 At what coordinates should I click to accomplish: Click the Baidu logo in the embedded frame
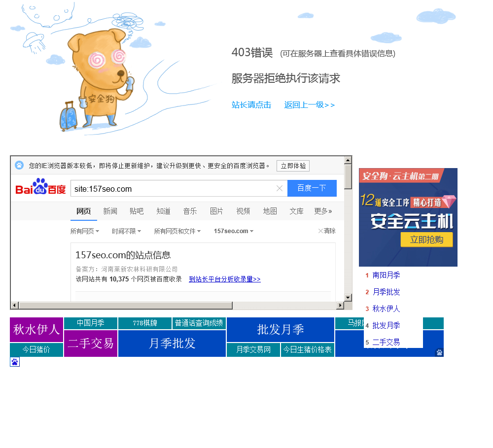40,187
